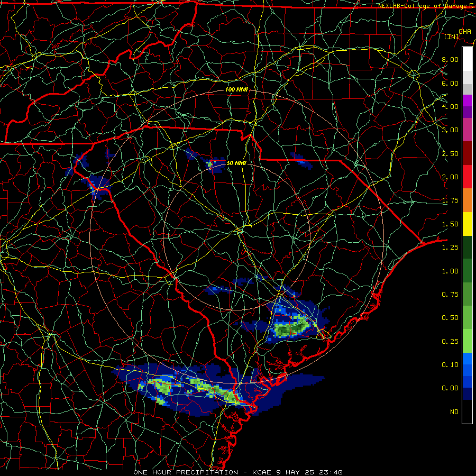The image size is (476, 476).
Task: Click the 0.75 scale value
Action: pos(450,295)
